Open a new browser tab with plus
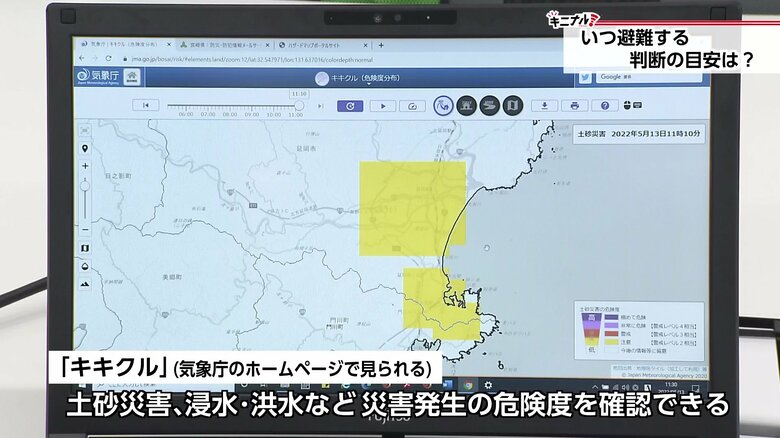The width and height of the screenshot is (780, 438). tap(381, 45)
